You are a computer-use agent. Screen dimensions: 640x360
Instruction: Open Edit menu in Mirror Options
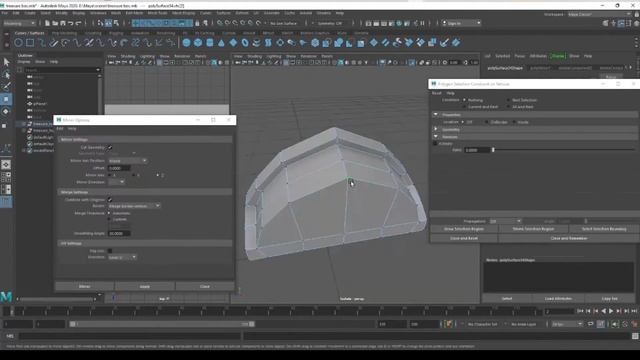click(60, 129)
